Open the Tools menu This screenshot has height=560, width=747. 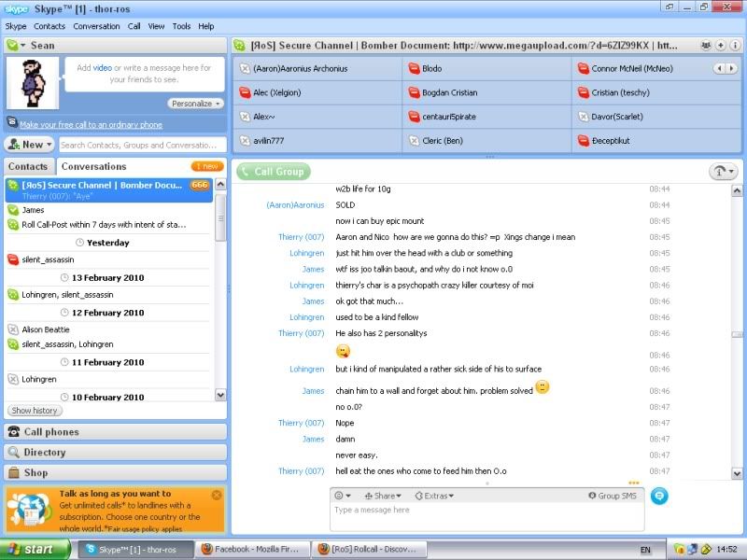[x=181, y=26]
